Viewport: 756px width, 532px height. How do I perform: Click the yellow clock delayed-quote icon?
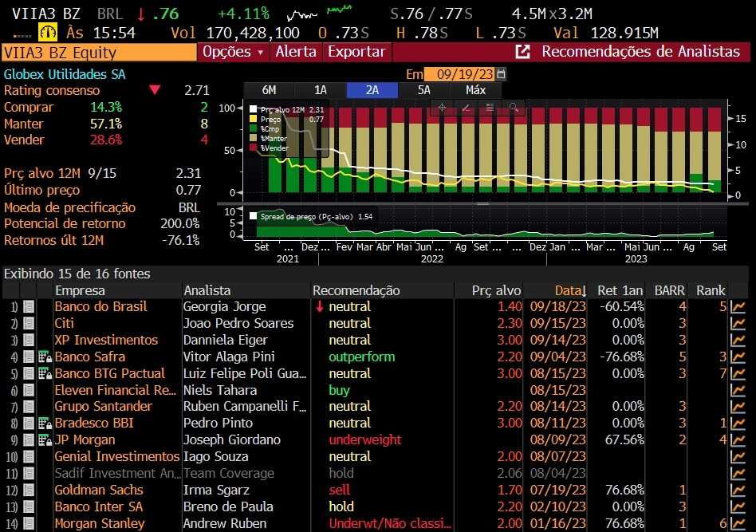point(48,33)
